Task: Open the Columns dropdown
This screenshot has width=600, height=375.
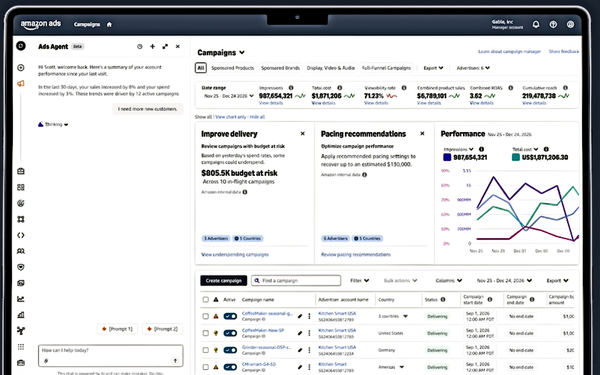Action: (x=448, y=280)
